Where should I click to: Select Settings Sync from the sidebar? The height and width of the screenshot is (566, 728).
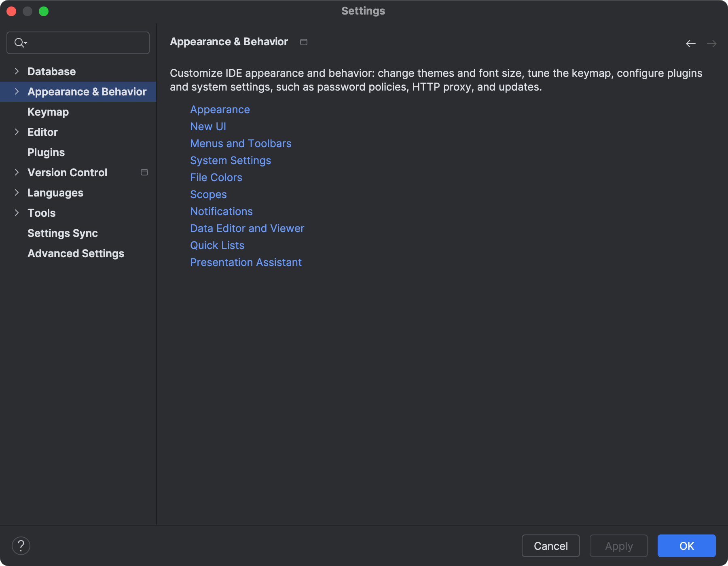point(62,233)
